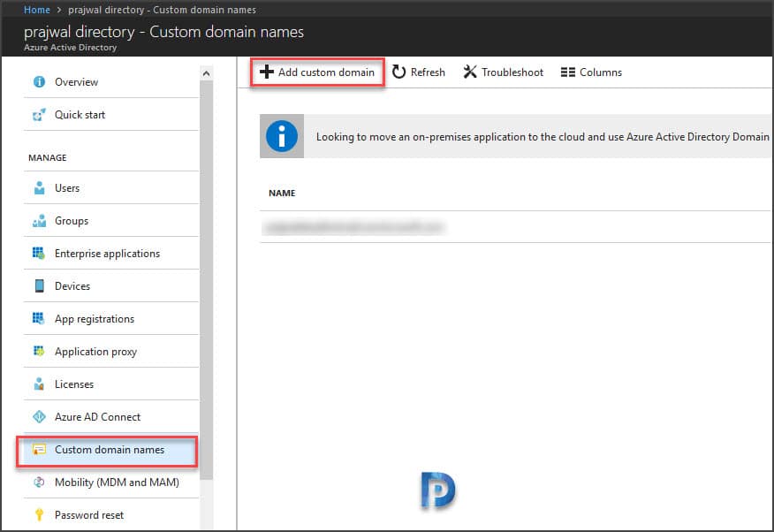Click the Custom domain names icon
The height and width of the screenshot is (532, 774).
point(39,450)
